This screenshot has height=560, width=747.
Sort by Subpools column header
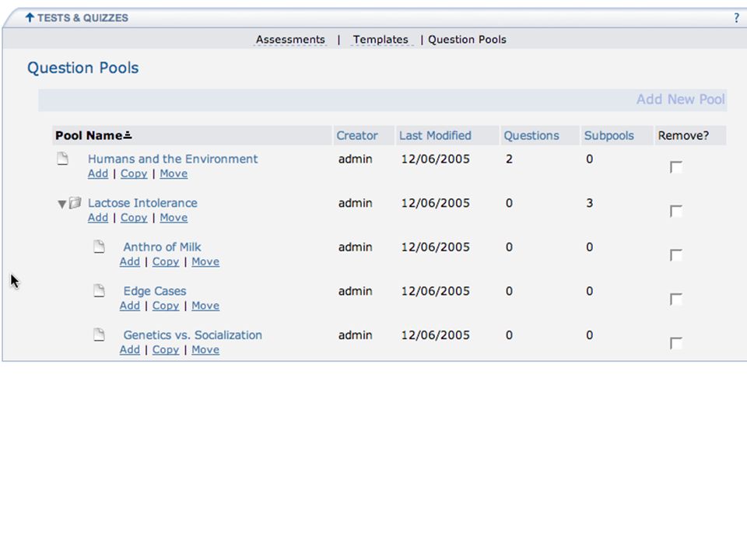tap(608, 135)
